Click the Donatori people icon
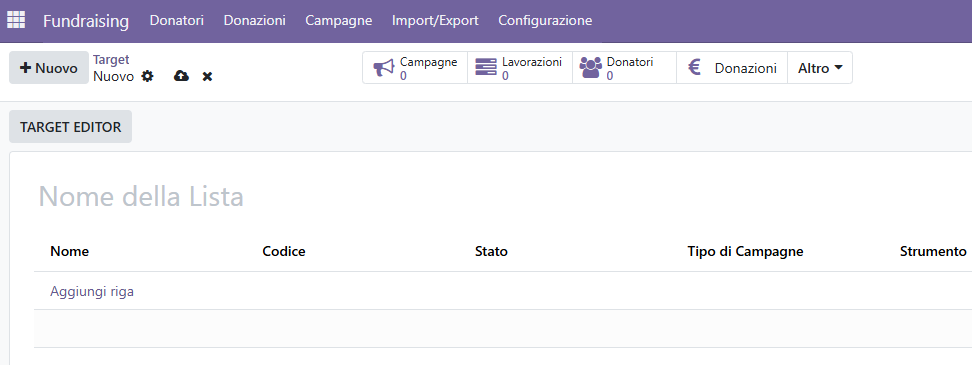Screen dimensions: 972x365 click(x=590, y=68)
